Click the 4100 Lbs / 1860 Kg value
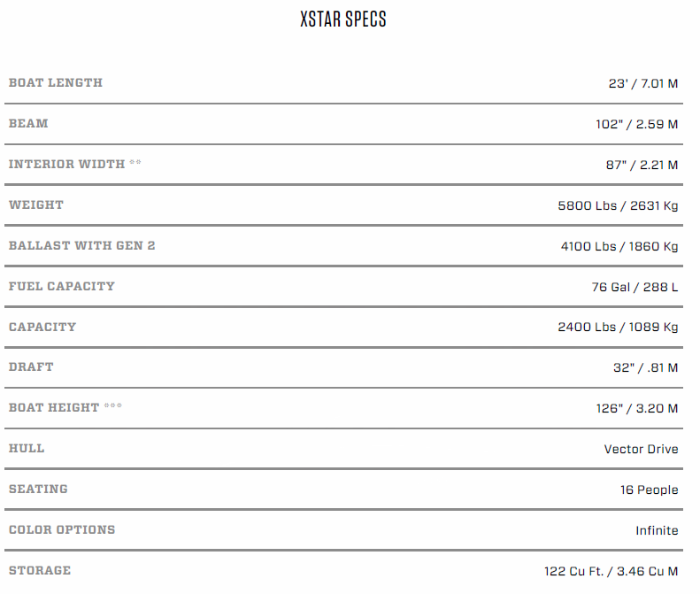The width and height of the screenshot is (700, 594). click(619, 247)
